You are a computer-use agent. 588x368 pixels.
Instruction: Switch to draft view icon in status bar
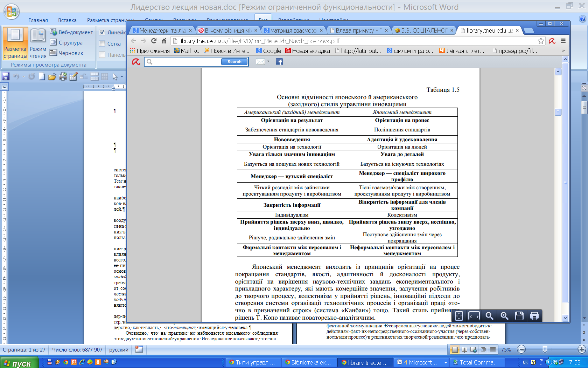tap(493, 349)
